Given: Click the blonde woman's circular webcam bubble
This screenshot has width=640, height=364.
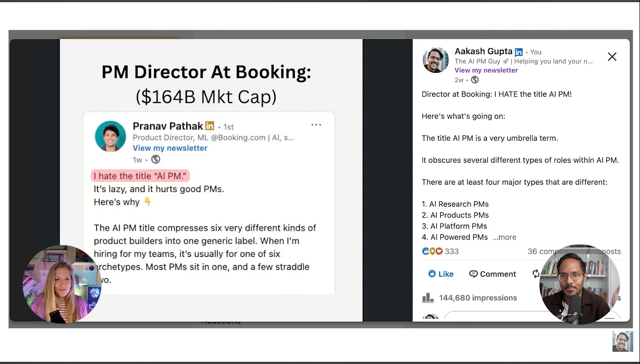Looking at the screenshot, I should click(x=62, y=284).
